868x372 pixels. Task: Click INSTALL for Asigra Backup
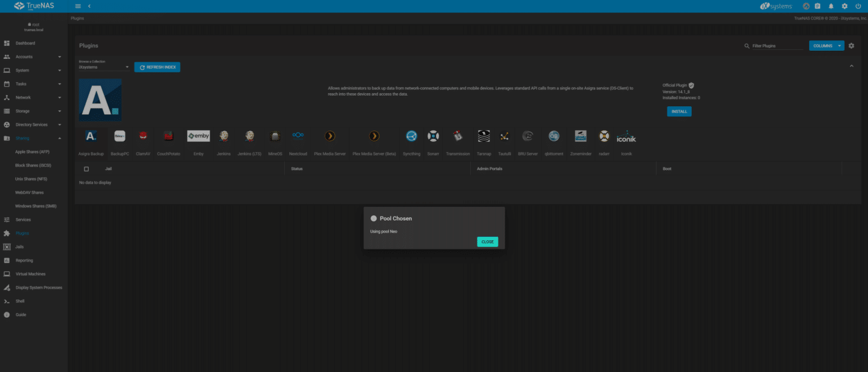[x=679, y=111]
